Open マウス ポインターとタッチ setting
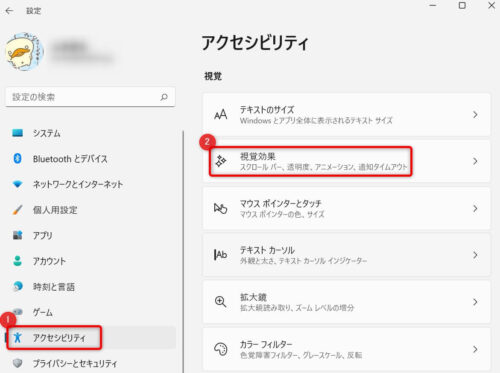Screen dimensions: 500x373 [x=347, y=208]
